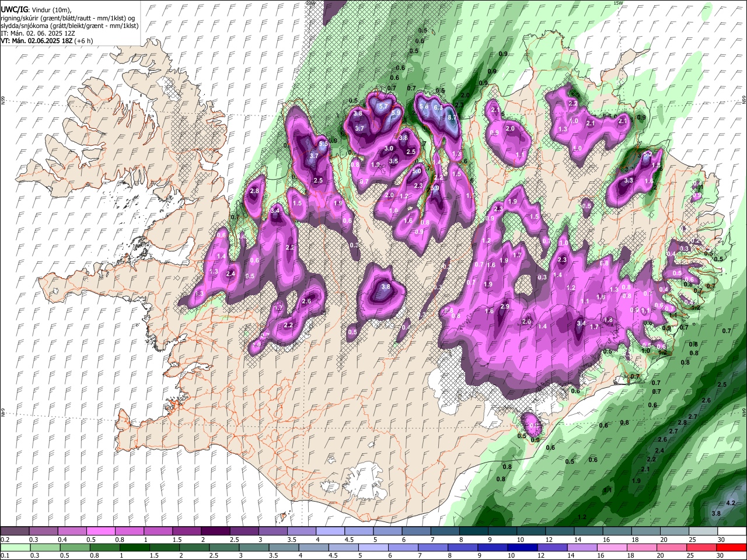Image resolution: width=747 pixels, height=560 pixels.
Task: Select the 3.3 value in the eastern snow patch
Action: pyautogui.click(x=629, y=181)
